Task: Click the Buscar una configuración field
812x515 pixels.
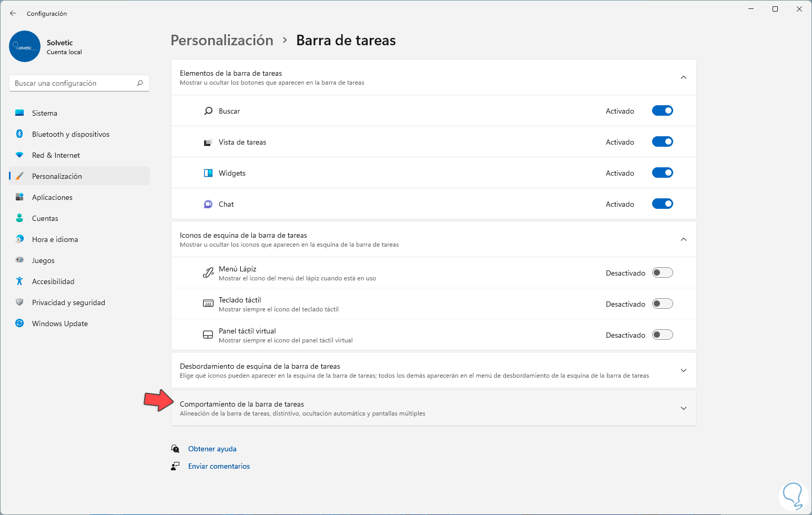Action: pos(74,83)
